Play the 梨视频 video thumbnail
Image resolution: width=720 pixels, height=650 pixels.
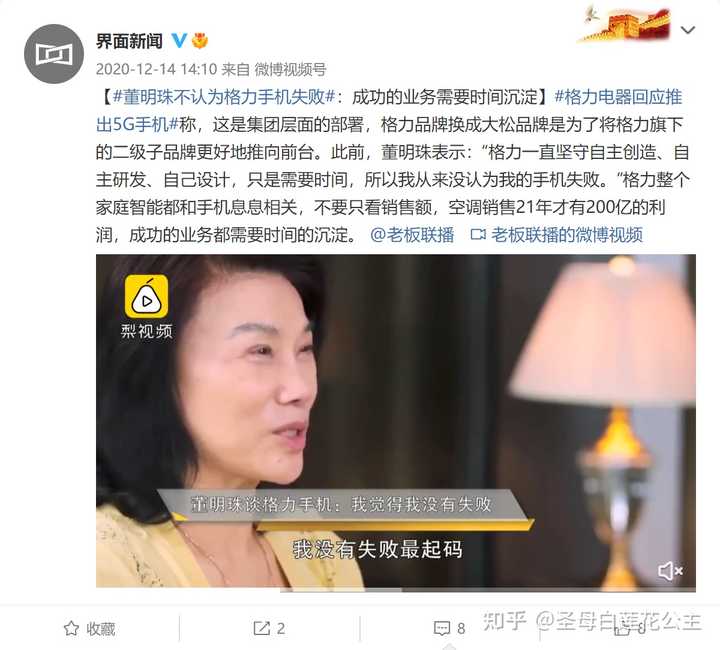(x=395, y=420)
